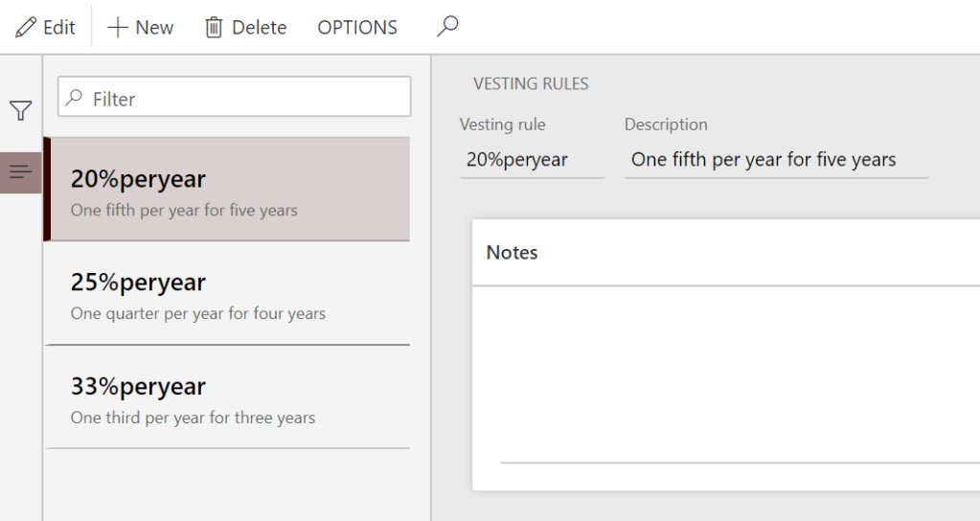Image resolution: width=980 pixels, height=521 pixels.
Task: Focus the Filter search box
Action: tap(235, 97)
